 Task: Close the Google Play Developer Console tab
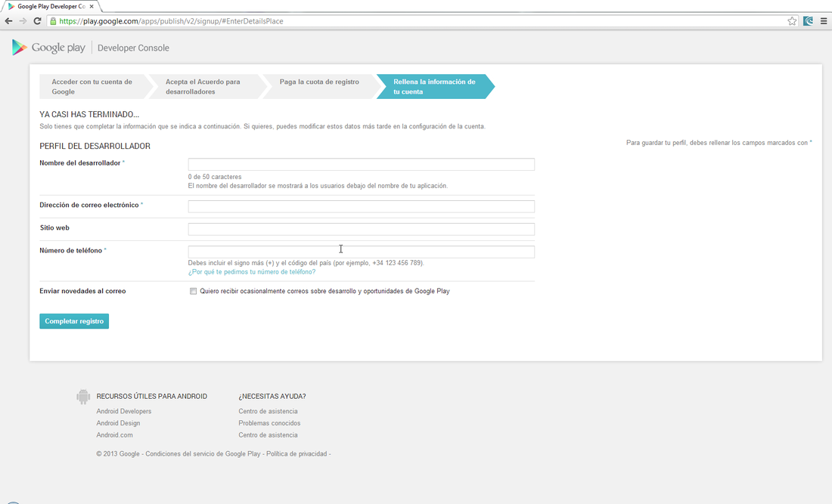click(92, 6)
